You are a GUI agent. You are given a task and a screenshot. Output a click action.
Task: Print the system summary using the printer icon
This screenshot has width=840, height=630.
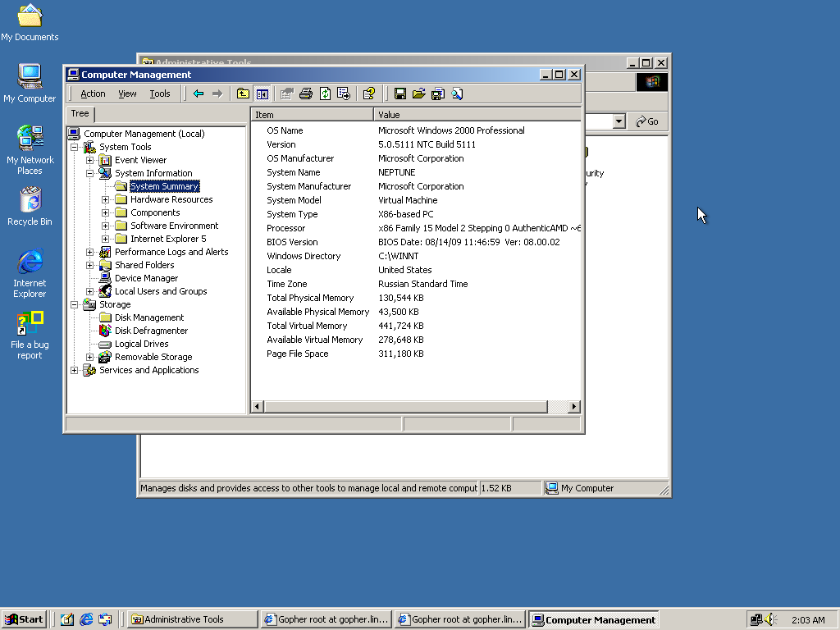point(306,94)
